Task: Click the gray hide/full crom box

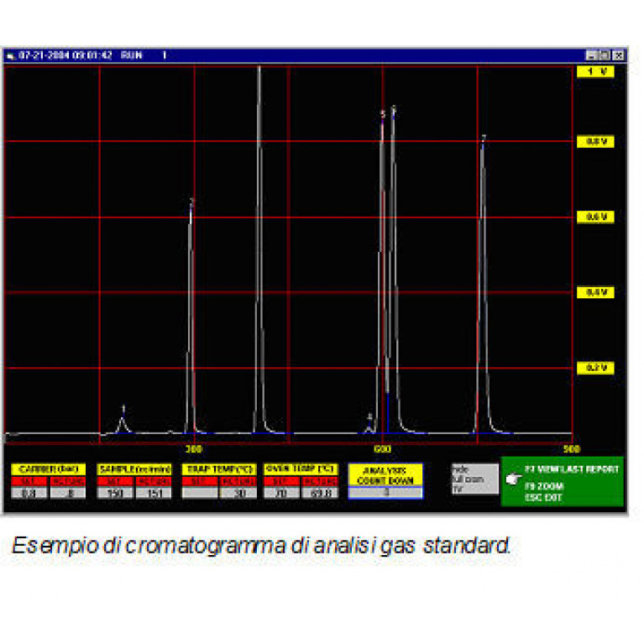Action: coord(475,479)
